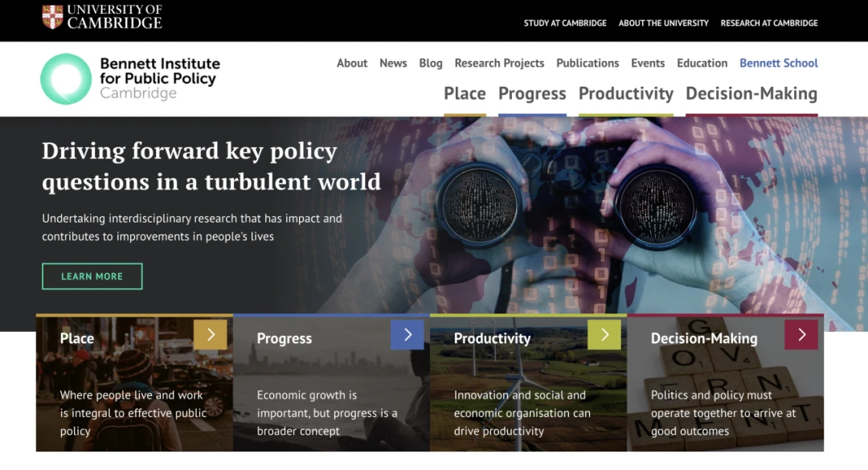Select the Events navigation item
868x470 pixels.
click(x=648, y=63)
